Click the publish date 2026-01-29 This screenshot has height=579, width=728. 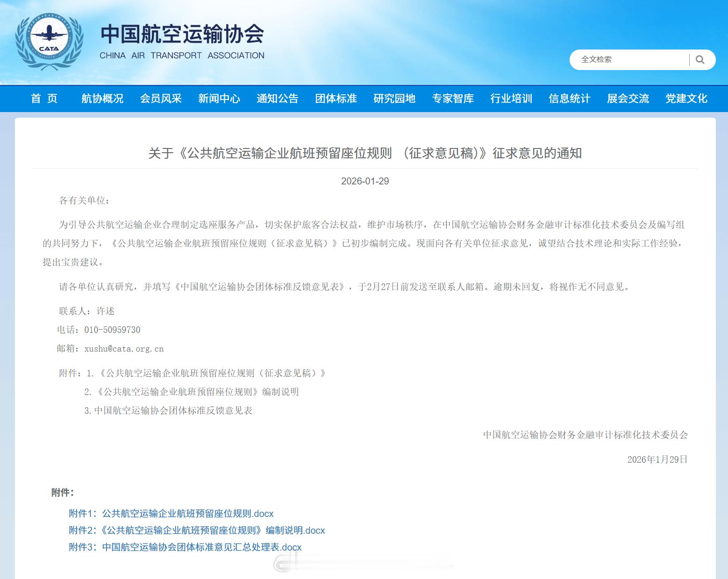365,181
